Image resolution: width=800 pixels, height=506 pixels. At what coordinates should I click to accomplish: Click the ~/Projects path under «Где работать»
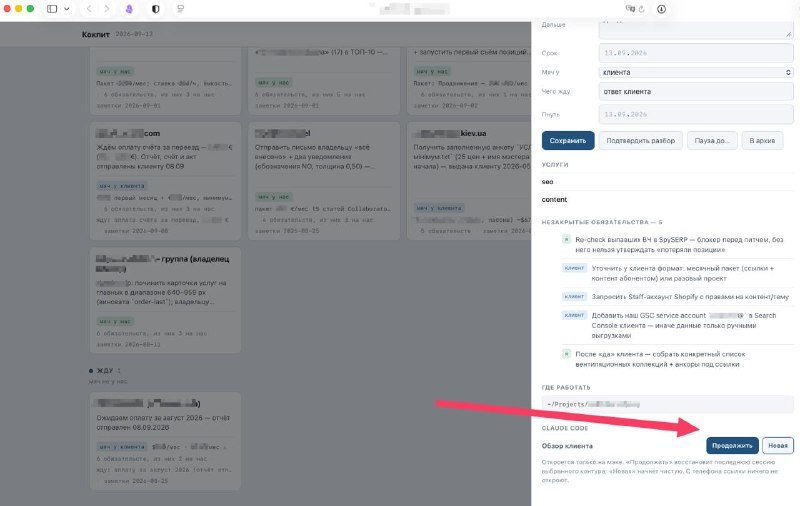(667, 404)
